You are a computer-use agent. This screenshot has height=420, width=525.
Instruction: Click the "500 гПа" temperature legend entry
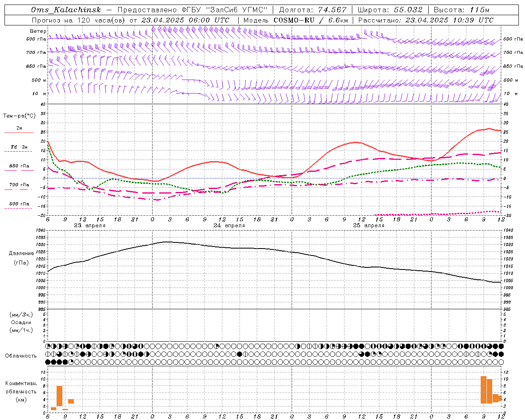point(19,204)
